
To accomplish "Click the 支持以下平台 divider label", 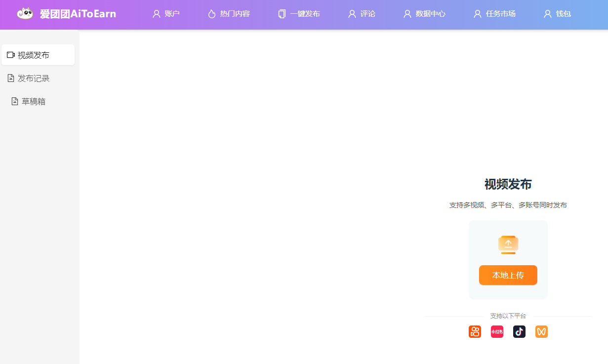I will tap(508, 316).
